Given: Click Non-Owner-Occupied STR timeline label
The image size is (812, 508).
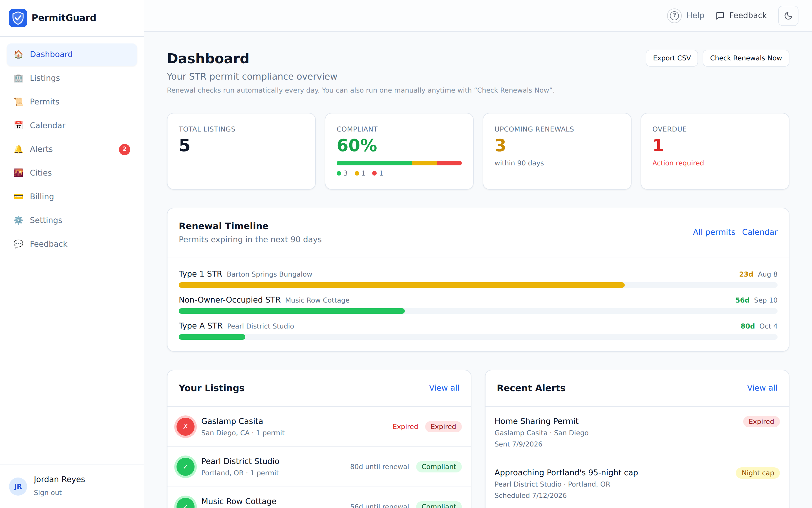Looking at the screenshot, I should click(230, 300).
